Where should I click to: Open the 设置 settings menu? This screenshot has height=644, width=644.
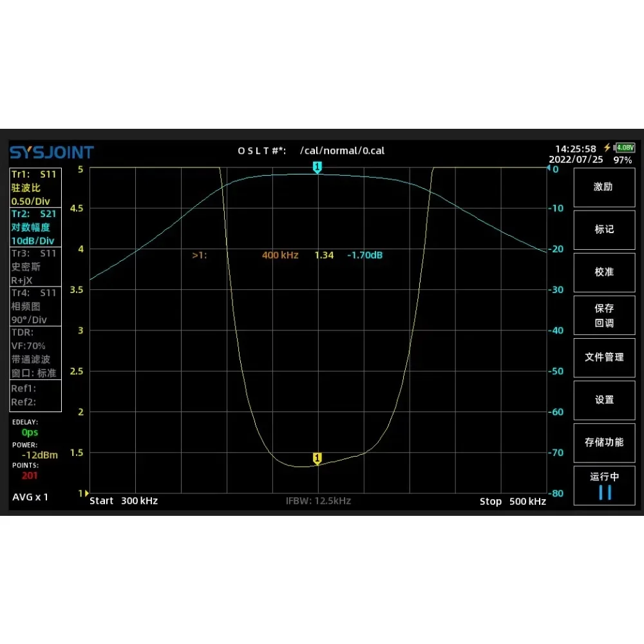pos(604,400)
